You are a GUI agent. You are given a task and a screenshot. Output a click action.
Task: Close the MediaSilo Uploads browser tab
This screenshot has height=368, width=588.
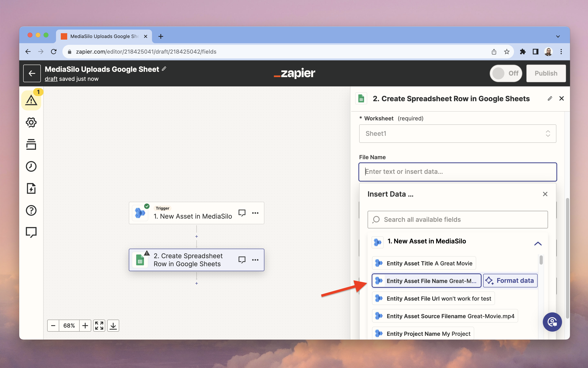146,36
